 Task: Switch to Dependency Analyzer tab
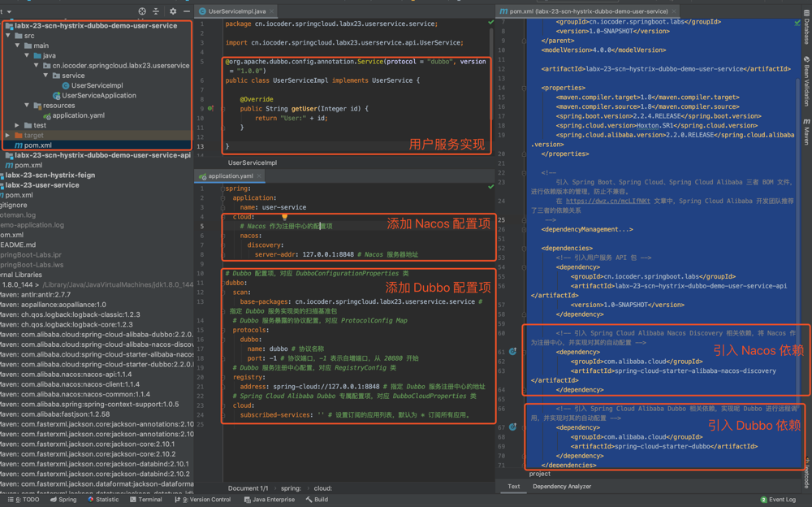pyautogui.click(x=562, y=486)
